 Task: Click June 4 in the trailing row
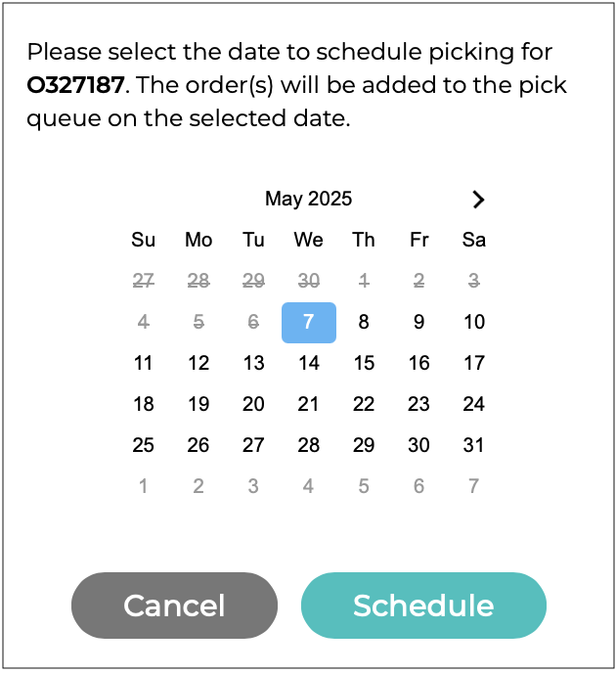click(309, 487)
